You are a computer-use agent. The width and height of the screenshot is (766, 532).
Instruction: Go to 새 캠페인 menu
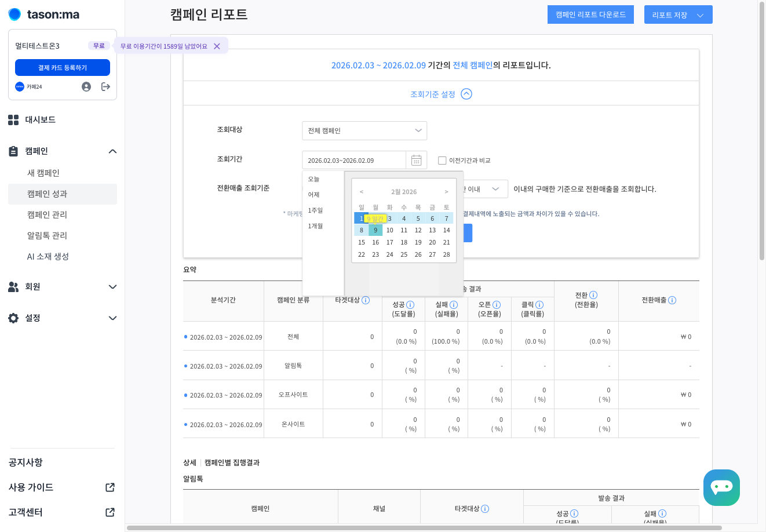tap(43, 173)
